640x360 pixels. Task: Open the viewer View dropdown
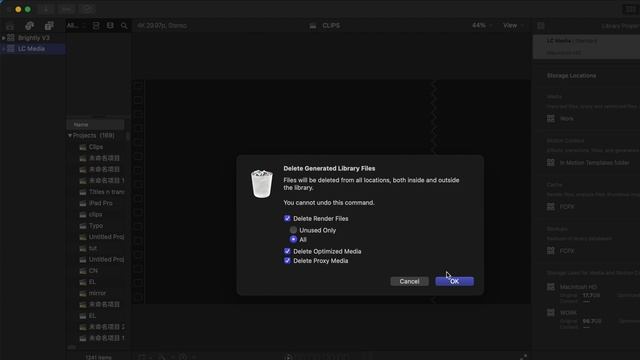513,25
